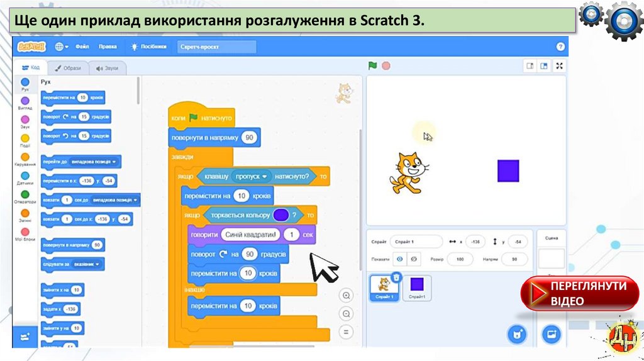This screenshot has width=644, height=361.
Task: Switch to large stage layout
Action: click(544, 65)
